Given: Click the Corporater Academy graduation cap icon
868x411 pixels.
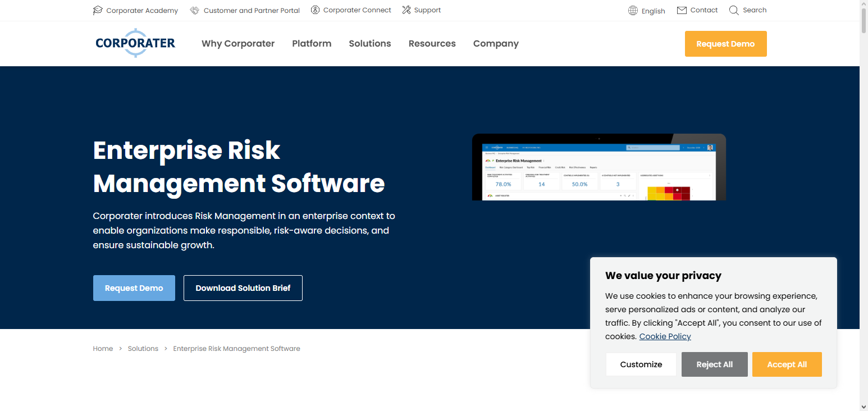Looking at the screenshot, I should tap(98, 10).
